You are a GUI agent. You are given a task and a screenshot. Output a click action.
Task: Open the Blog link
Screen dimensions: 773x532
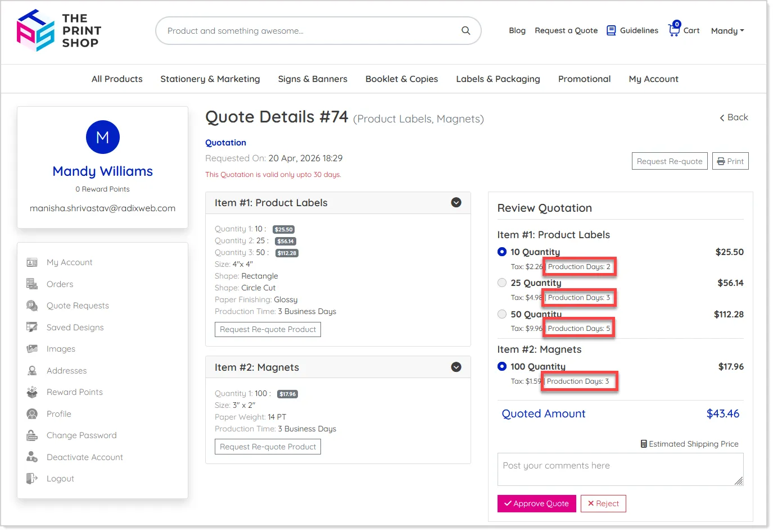[x=517, y=30]
